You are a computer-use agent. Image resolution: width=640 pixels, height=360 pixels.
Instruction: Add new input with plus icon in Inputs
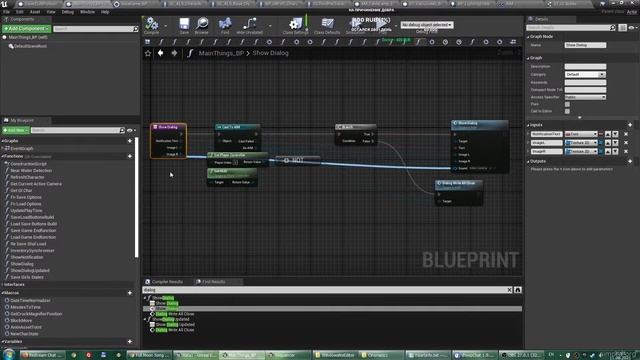630,125
